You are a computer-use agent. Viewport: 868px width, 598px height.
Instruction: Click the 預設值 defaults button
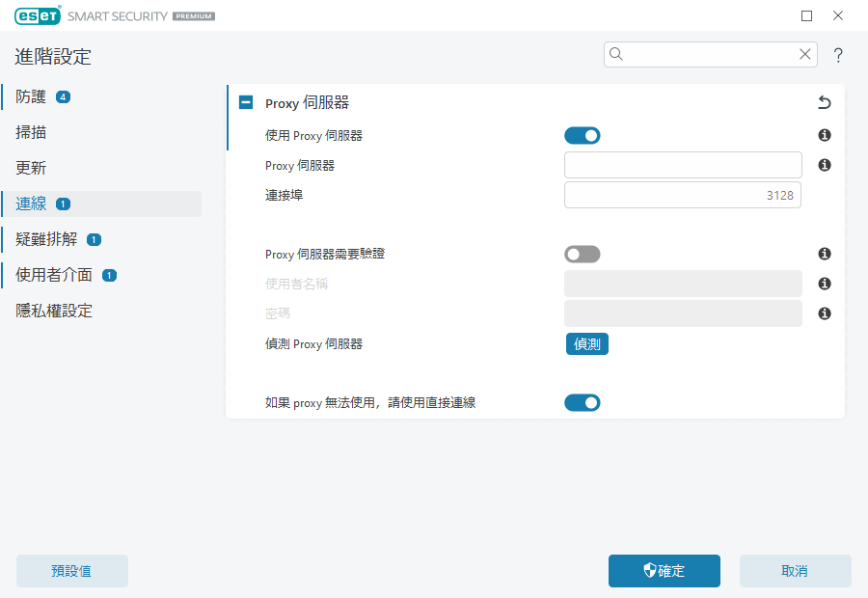pyautogui.click(x=72, y=571)
